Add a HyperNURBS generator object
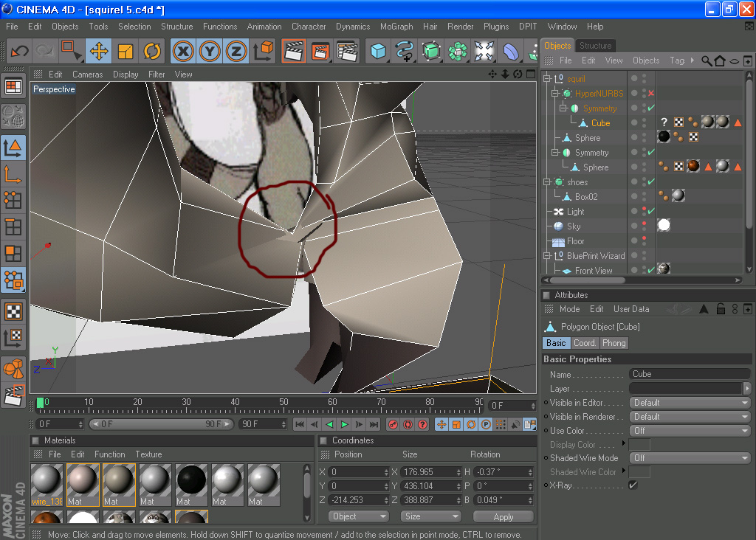Image resolution: width=756 pixels, height=540 pixels. point(431,51)
